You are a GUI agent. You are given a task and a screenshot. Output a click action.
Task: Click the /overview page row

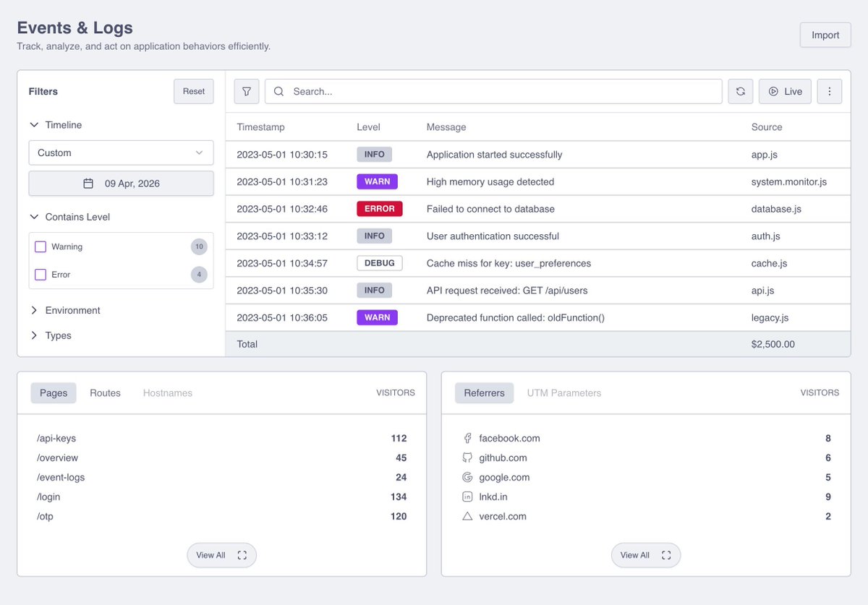pos(221,458)
